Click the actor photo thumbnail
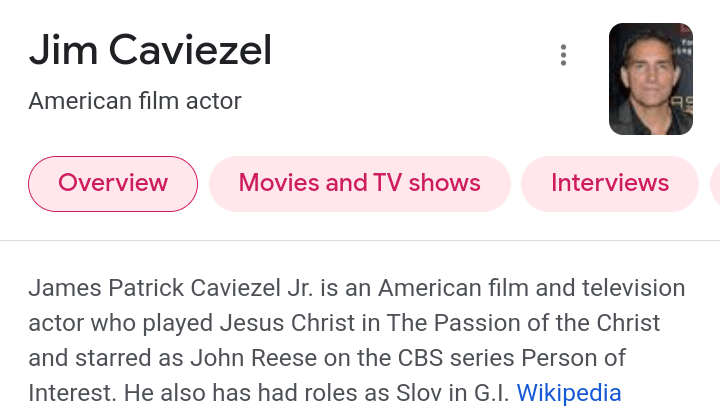The image size is (720, 415). pos(650,79)
